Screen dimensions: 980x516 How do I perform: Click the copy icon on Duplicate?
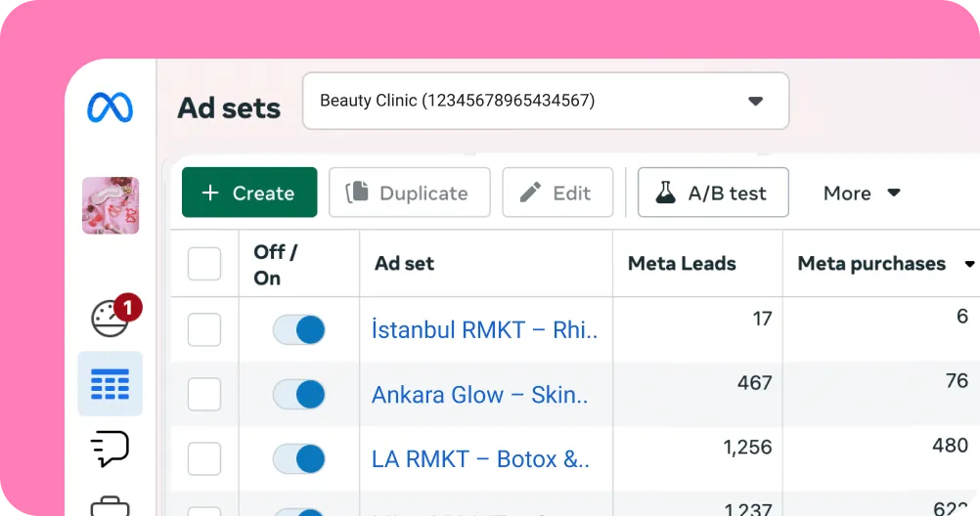point(358,193)
